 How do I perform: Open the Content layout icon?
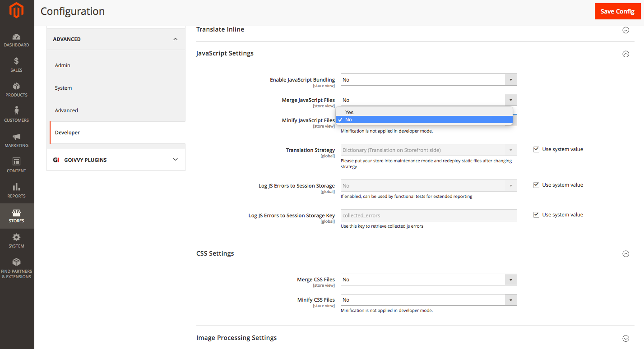pyautogui.click(x=17, y=161)
